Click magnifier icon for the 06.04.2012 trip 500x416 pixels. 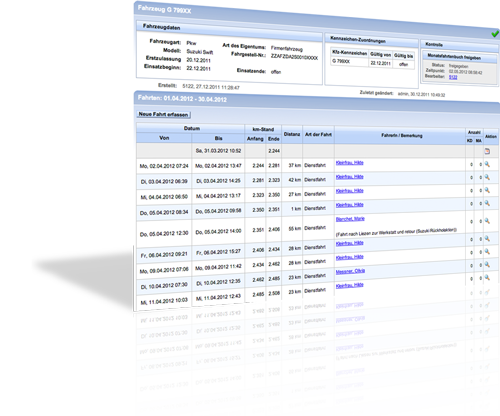(x=487, y=239)
